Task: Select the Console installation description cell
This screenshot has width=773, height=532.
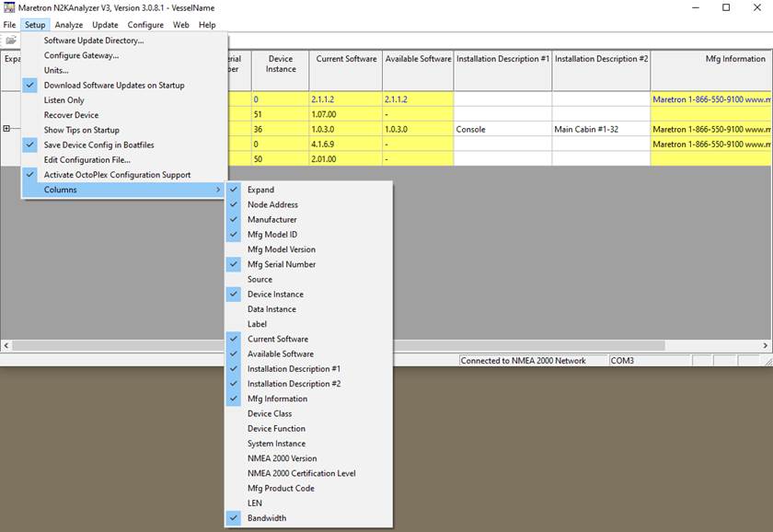Action: 502,130
